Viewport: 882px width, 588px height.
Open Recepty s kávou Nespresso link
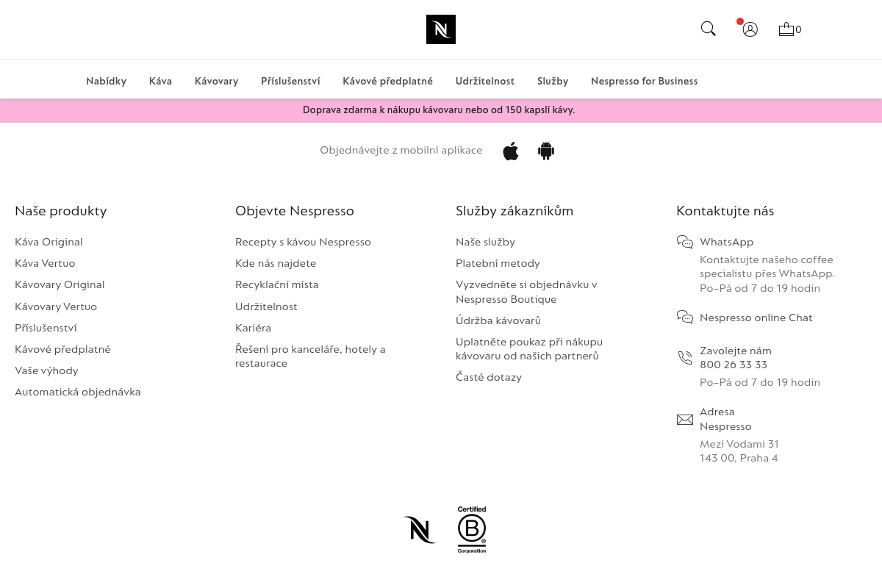[303, 242]
